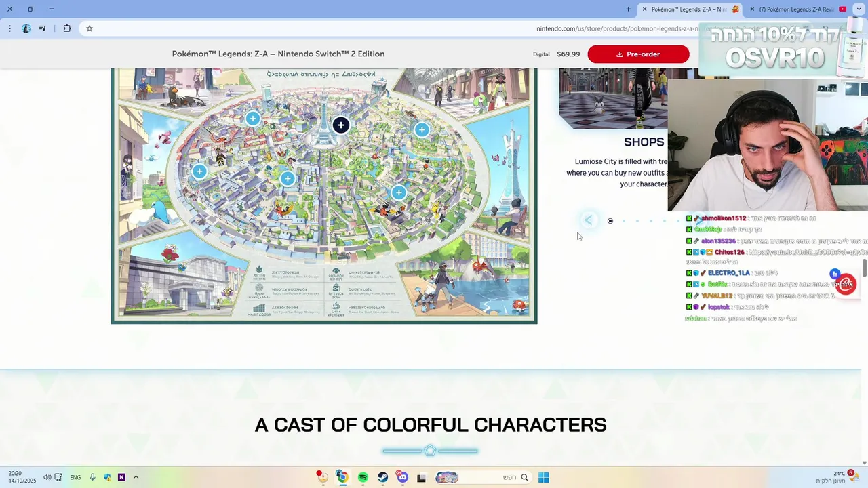
Task: Open Spotify from the taskbar
Action: (x=363, y=477)
